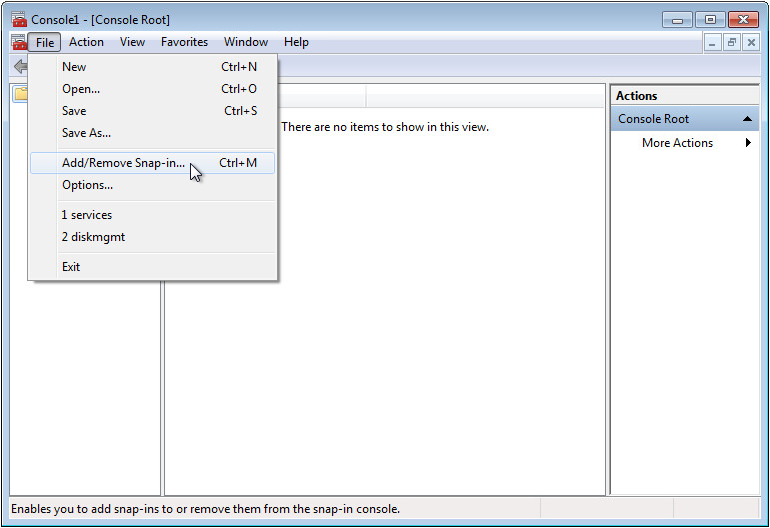Viewport: 770px width, 528px height.
Task: Choose New from the File menu
Action: [152, 67]
